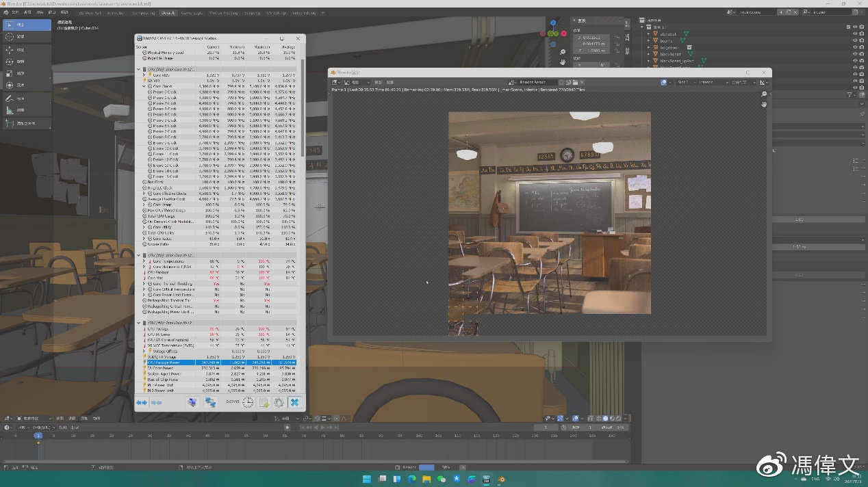Reset HWiNFO sensor timer clock icon
The image size is (868, 487).
[248, 403]
